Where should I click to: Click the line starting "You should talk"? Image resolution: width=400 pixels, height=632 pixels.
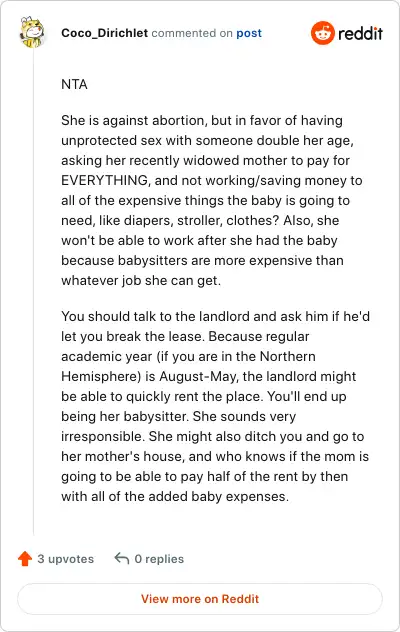click(x=215, y=316)
